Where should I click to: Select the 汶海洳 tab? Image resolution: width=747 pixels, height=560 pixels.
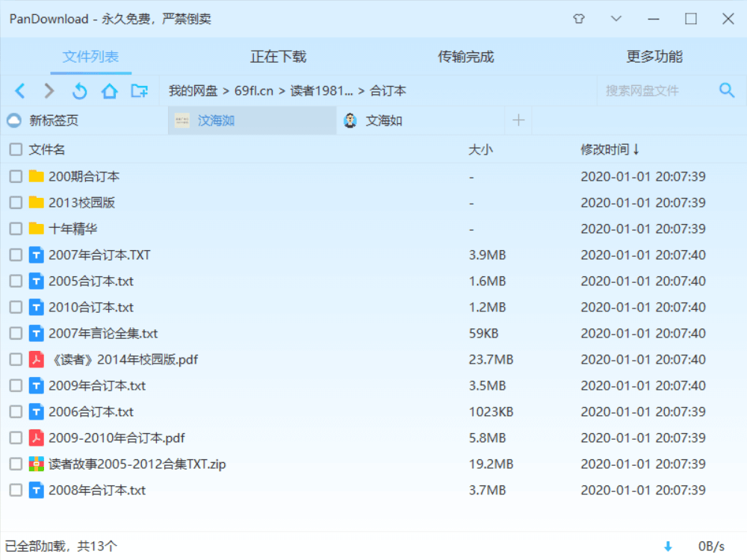252,120
